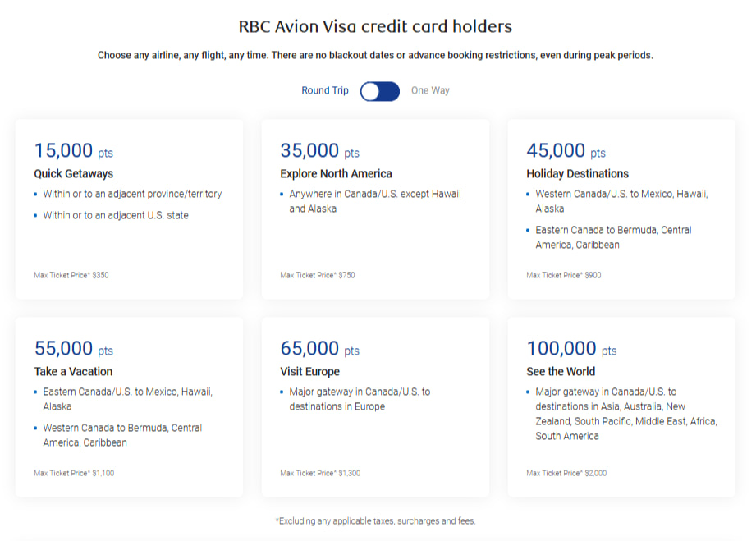Select the Round Trip label
Image resolution: width=756 pixels, height=541 pixels.
coord(325,91)
